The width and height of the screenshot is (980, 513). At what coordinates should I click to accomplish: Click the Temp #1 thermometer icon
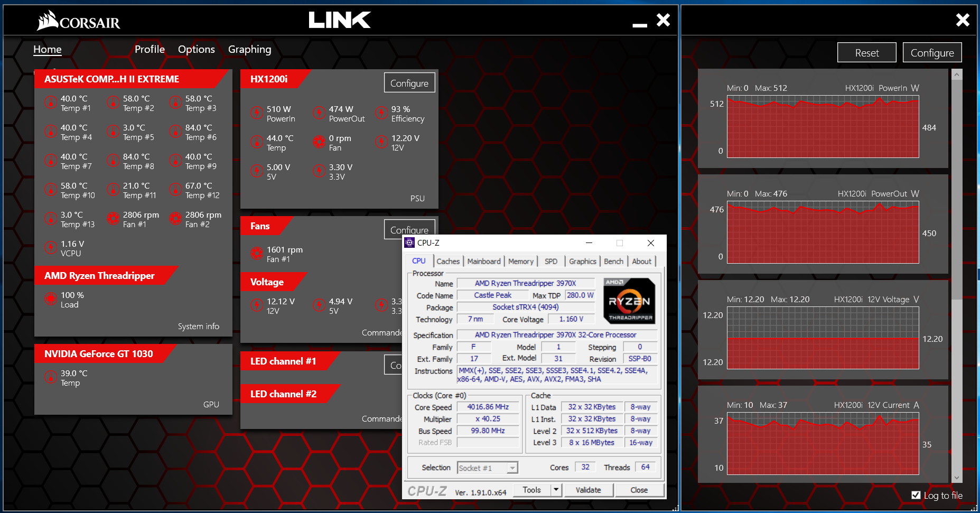coord(51,102)
